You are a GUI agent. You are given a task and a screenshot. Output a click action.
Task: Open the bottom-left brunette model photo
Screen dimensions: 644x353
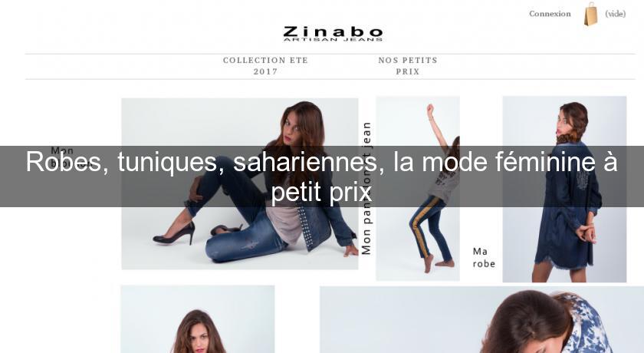coord(198,319)
